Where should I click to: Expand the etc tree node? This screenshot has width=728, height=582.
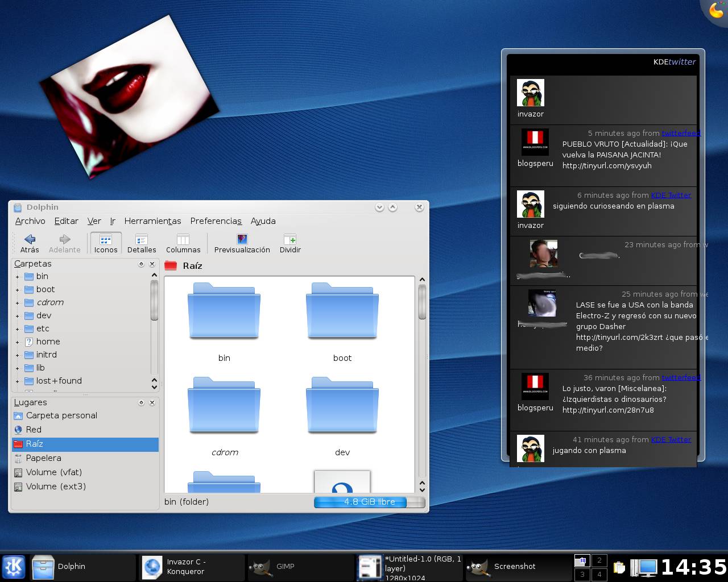point(17,329)
